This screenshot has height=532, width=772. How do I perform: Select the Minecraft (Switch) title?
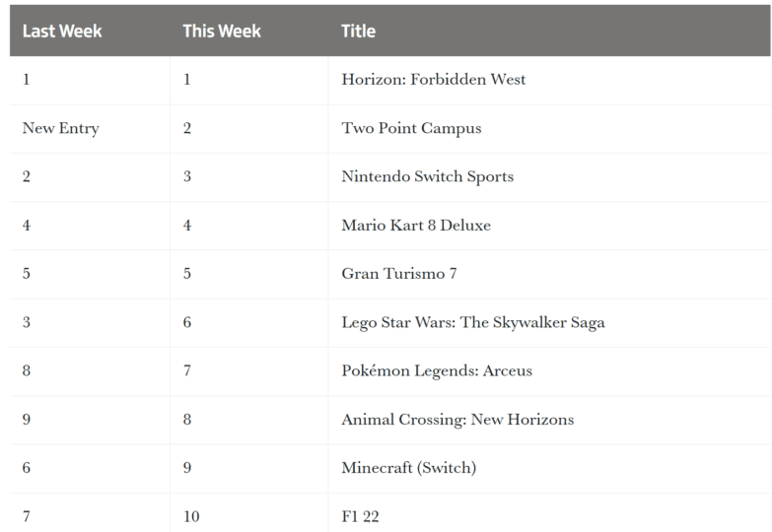click(x=409, y=468)
